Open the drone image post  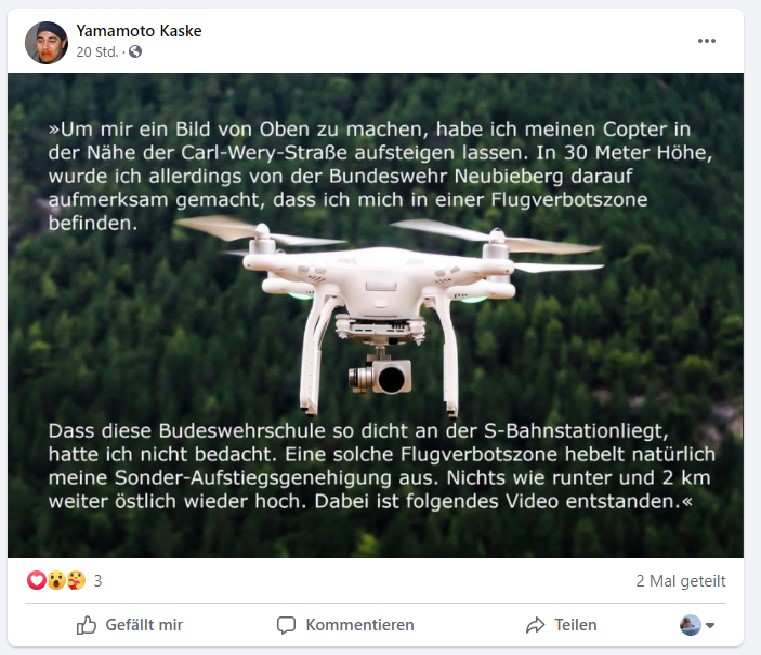[x=376, y=315]
